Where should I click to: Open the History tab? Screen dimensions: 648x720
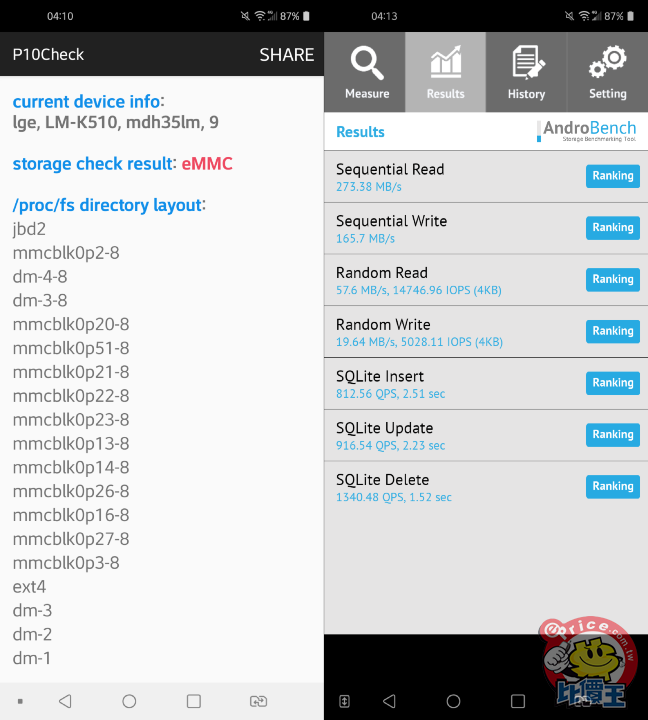(x=526, y=71)
